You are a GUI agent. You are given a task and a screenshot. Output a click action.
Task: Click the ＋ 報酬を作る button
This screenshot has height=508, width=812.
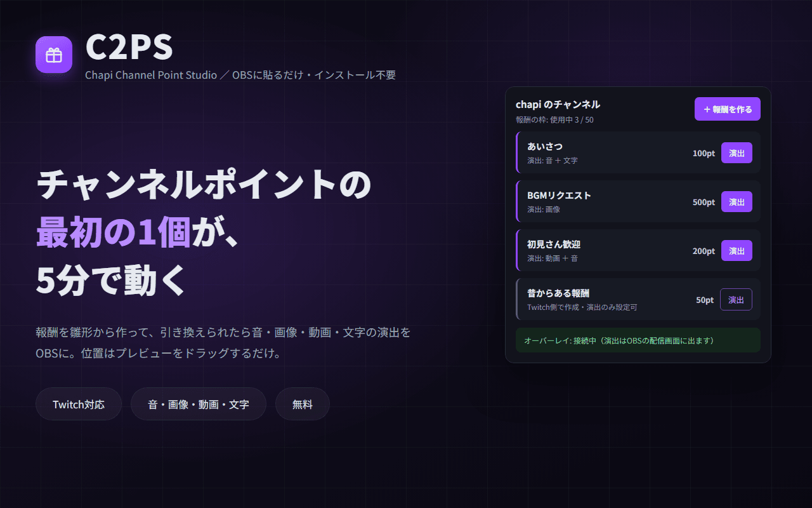coord(728,109)
